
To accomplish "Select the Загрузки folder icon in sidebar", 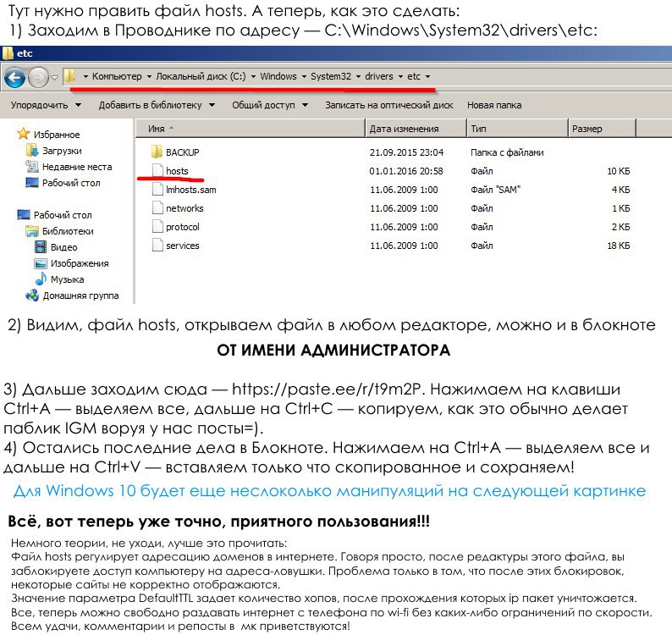I will click(x=33, y=151).
